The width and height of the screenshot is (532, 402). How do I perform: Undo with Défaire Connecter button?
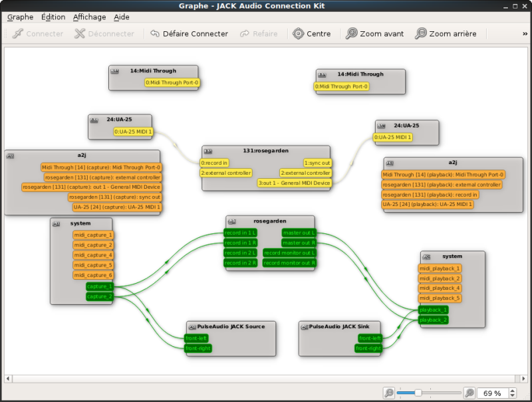pyautogui.click(x=189, y=34)
